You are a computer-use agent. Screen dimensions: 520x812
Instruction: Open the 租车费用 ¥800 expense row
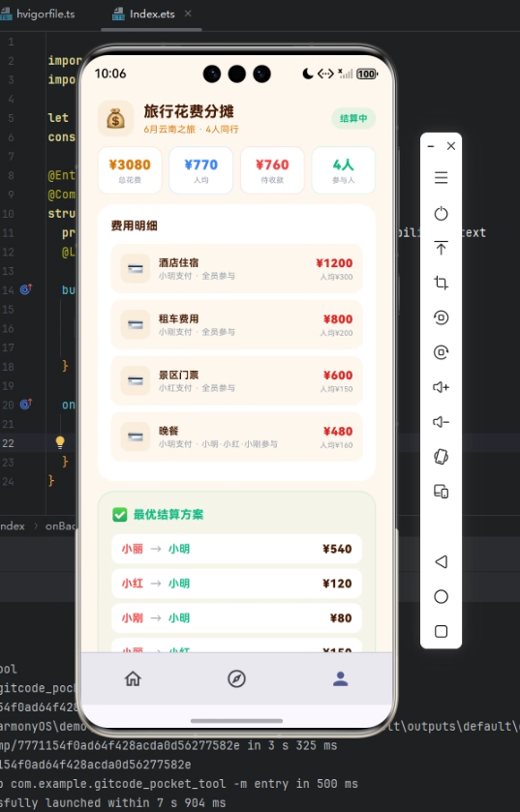pos(236,324)
